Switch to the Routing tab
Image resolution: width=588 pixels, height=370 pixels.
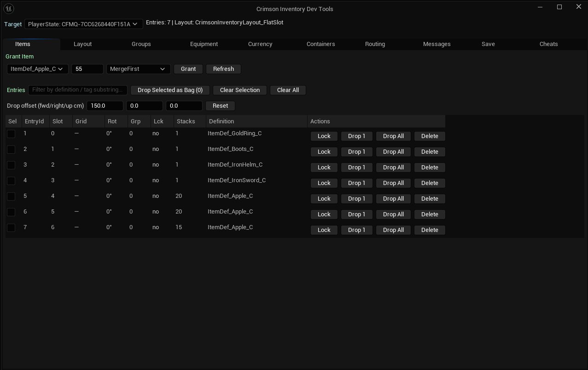[375, 44]
